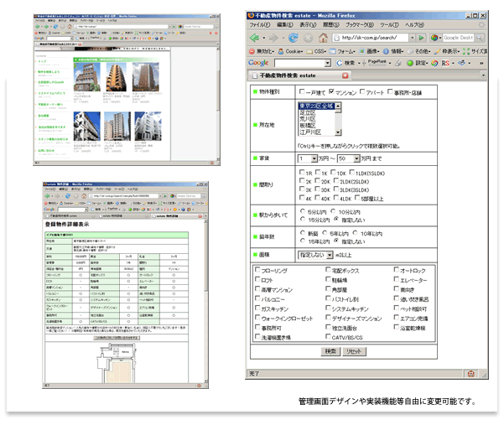Expand the Google toolbar overflow chevron
The image size is (504, 425).
(481, 63)
